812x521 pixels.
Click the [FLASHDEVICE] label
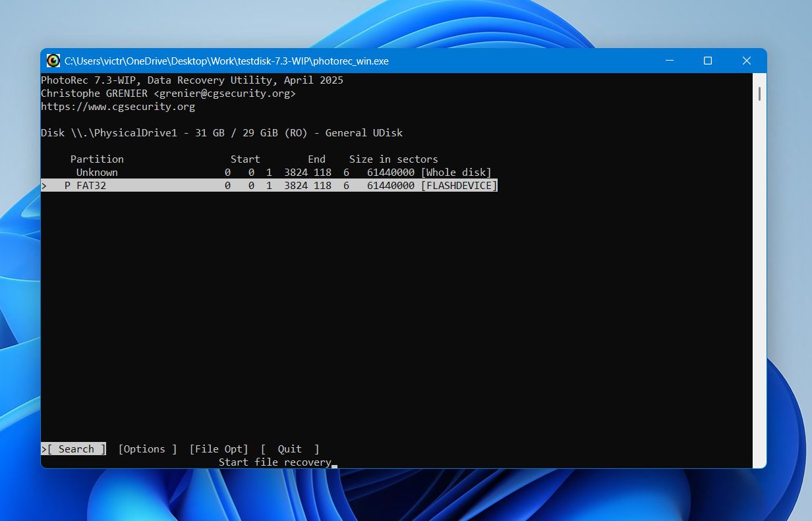tap(459, 186)
